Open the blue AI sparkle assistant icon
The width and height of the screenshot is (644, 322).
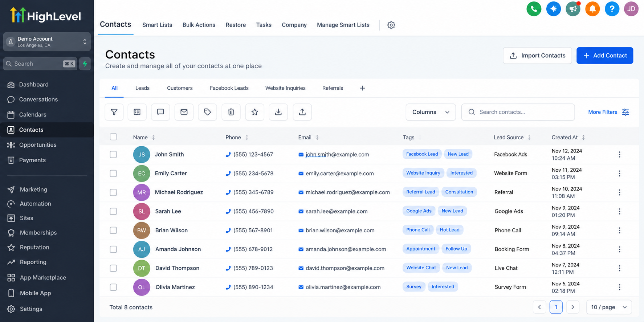point(553,9)
